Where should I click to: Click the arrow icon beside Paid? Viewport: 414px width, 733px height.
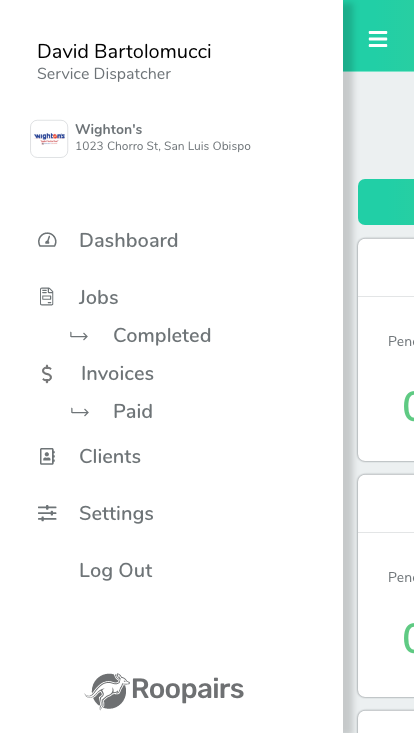pyautogui.click(x=79, y=412)
